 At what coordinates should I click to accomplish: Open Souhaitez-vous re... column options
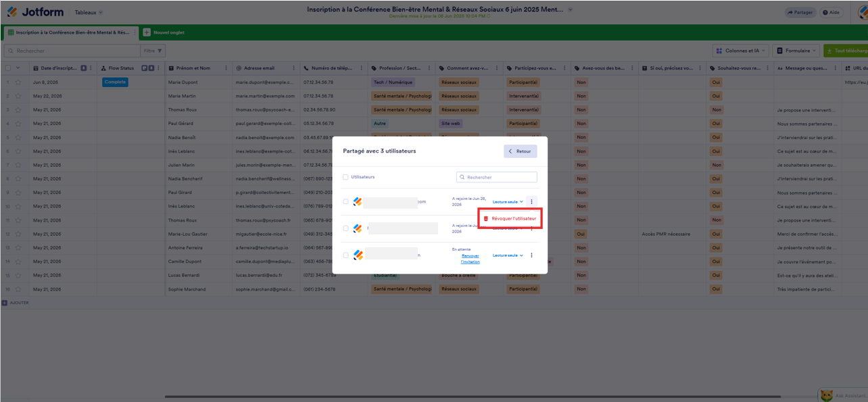click(769, 68)
